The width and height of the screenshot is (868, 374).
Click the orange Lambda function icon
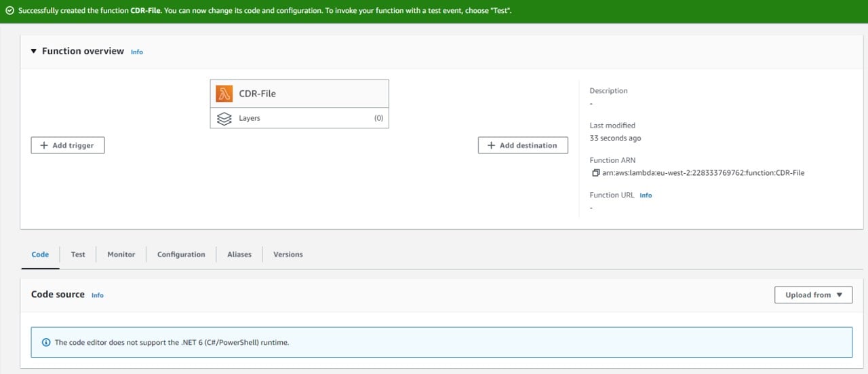tap(224, 93)
